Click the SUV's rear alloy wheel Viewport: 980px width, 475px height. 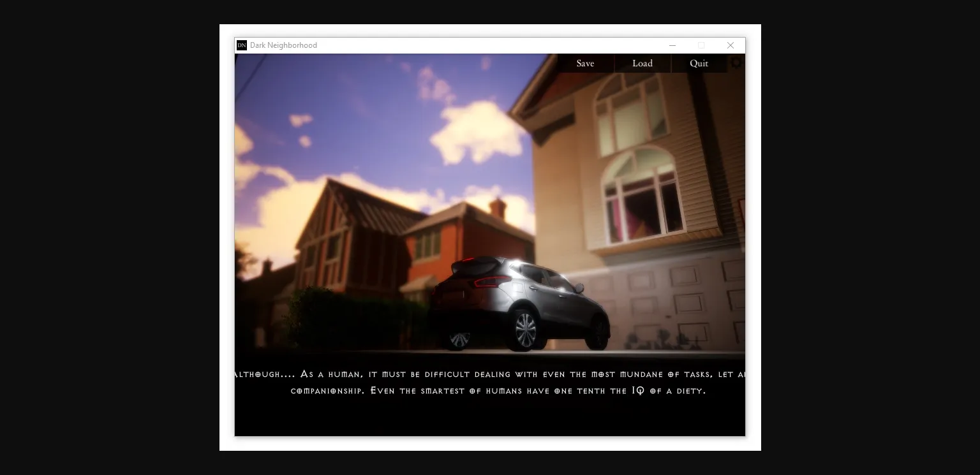point(524,330)
